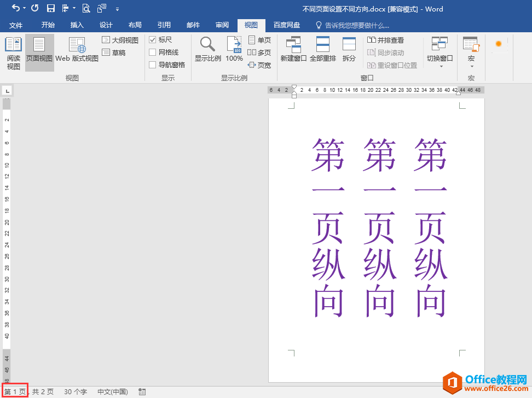This screenshot has height=398, width=532.
Task: Open the 文件 file menu
Action: (x=16, y=25)
